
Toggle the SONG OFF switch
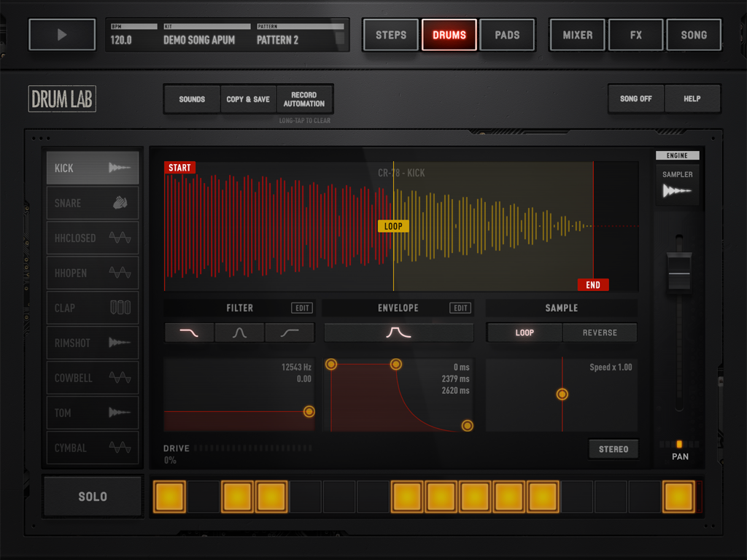[x=635, y=98]
